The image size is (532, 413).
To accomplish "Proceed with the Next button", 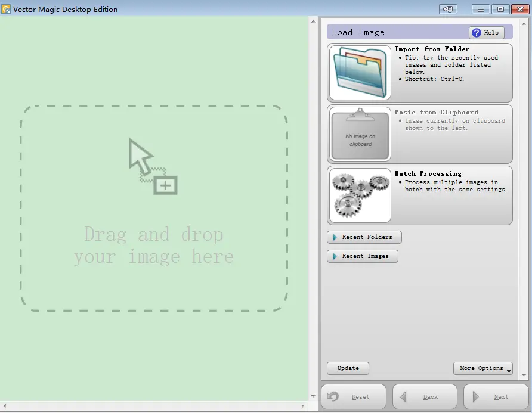I will point(496,397).
